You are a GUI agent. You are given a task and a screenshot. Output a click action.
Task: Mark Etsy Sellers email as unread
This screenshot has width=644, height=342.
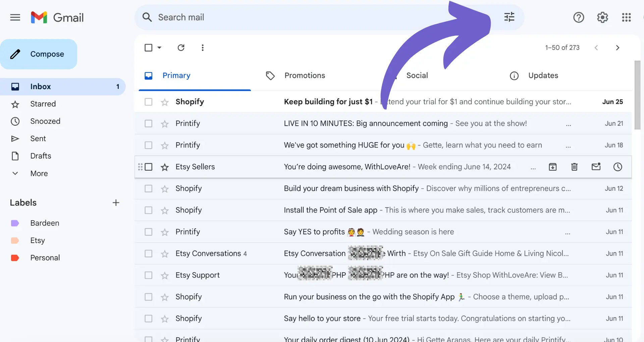(596, 166)
